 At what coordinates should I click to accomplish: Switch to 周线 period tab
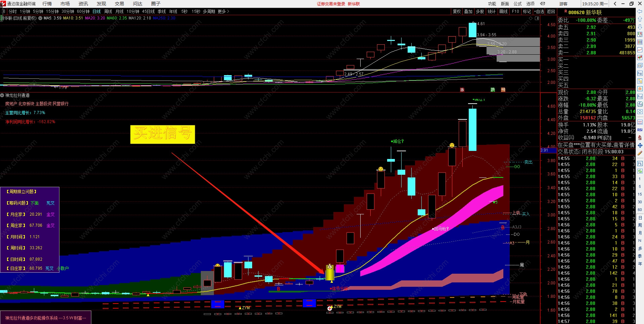coord(108,11)
